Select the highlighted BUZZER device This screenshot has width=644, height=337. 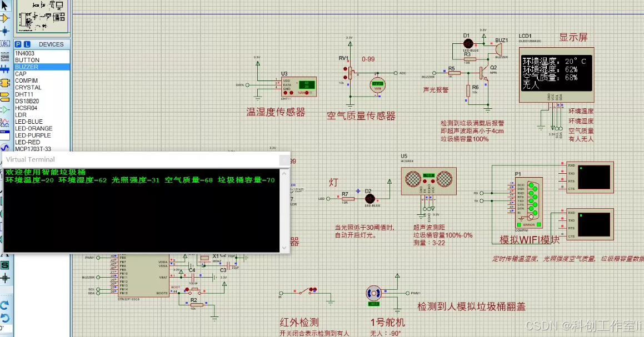42,67
